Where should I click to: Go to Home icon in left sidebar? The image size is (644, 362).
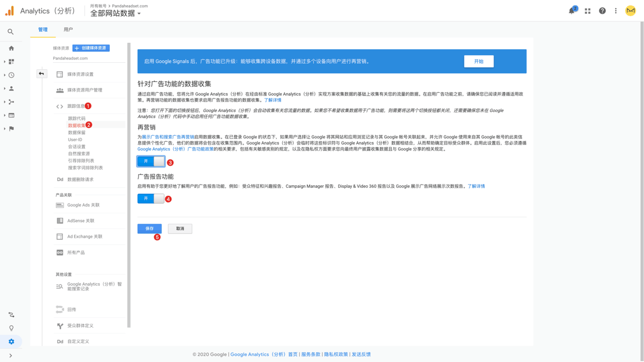pos(11,48)
